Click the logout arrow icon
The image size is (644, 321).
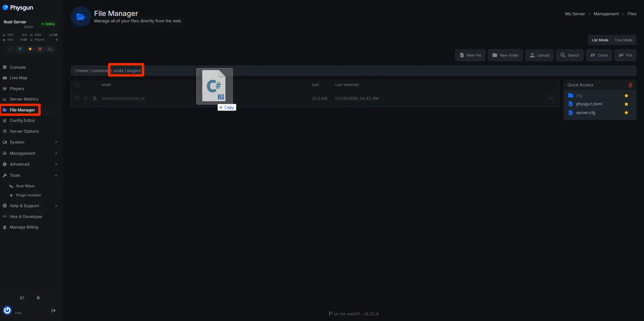click(53, 311)
